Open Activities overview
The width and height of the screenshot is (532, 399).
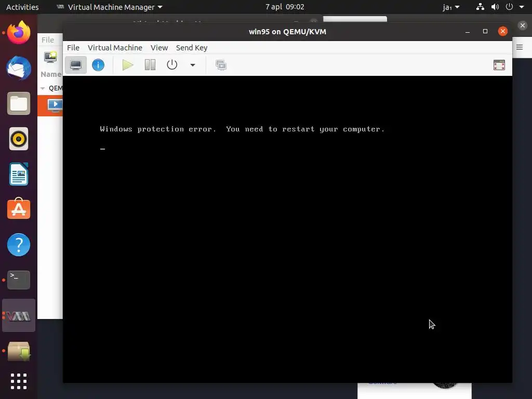[x=22, y=7]
